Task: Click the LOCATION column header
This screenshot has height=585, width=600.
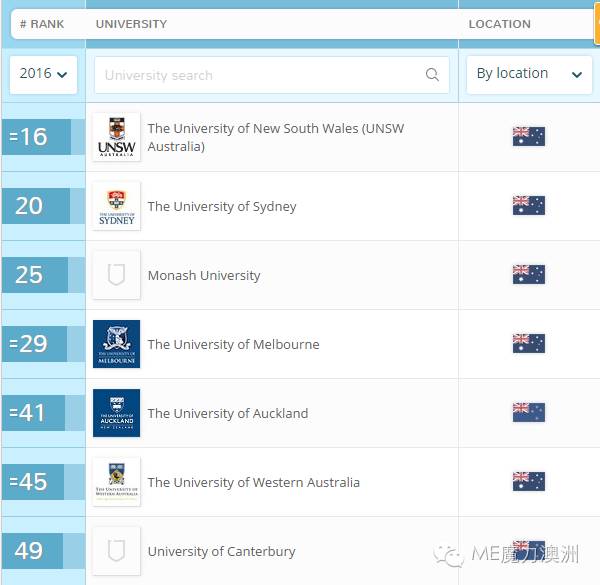Action: click(x=500, y=24)
